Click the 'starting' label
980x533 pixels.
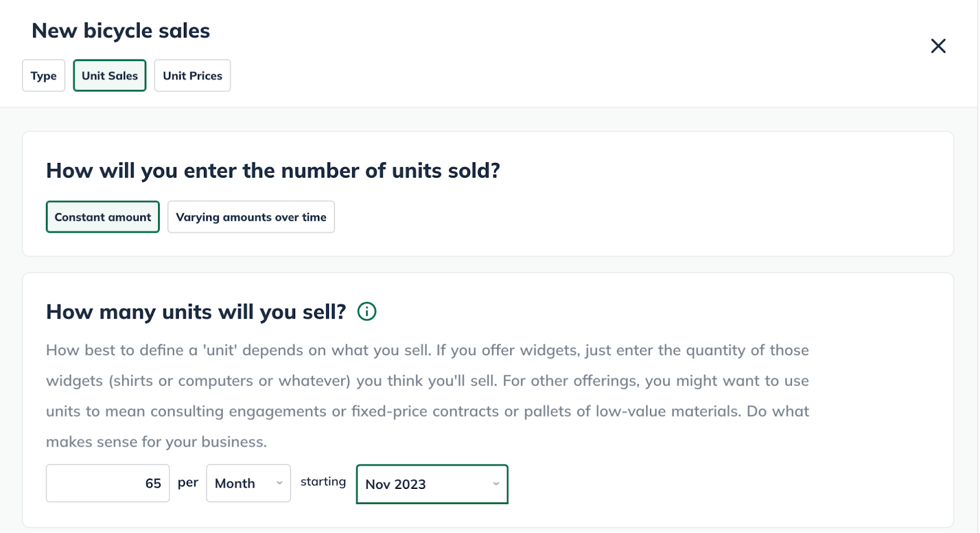(323, 482)
